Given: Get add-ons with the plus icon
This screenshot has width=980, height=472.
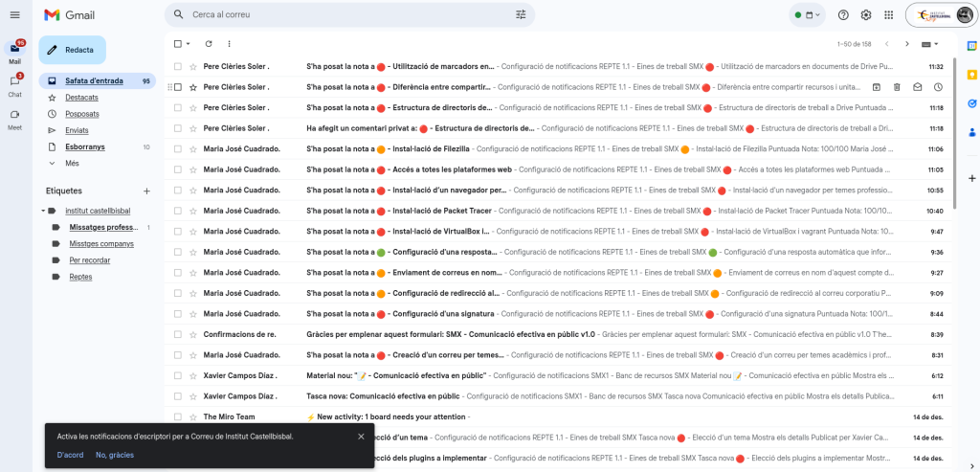Looking at the screenshot, I should 972,177.
